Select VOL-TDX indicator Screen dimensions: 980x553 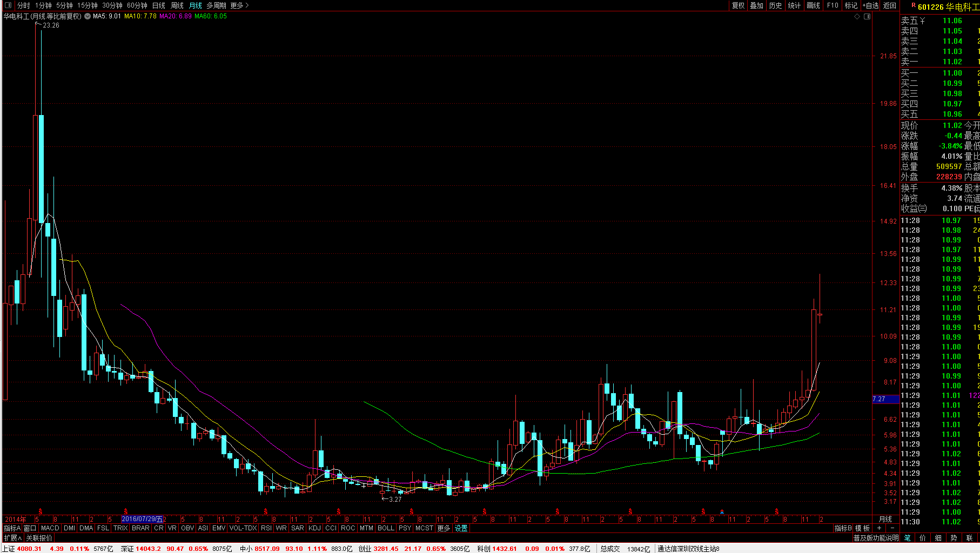243,528
